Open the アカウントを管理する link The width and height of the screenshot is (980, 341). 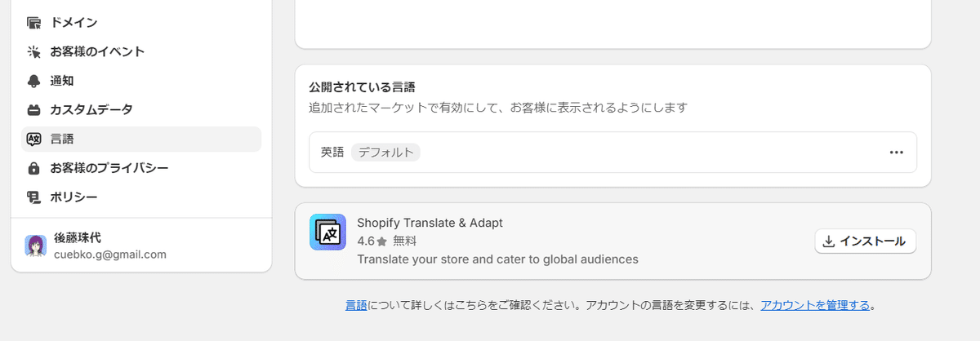point(815,306)
